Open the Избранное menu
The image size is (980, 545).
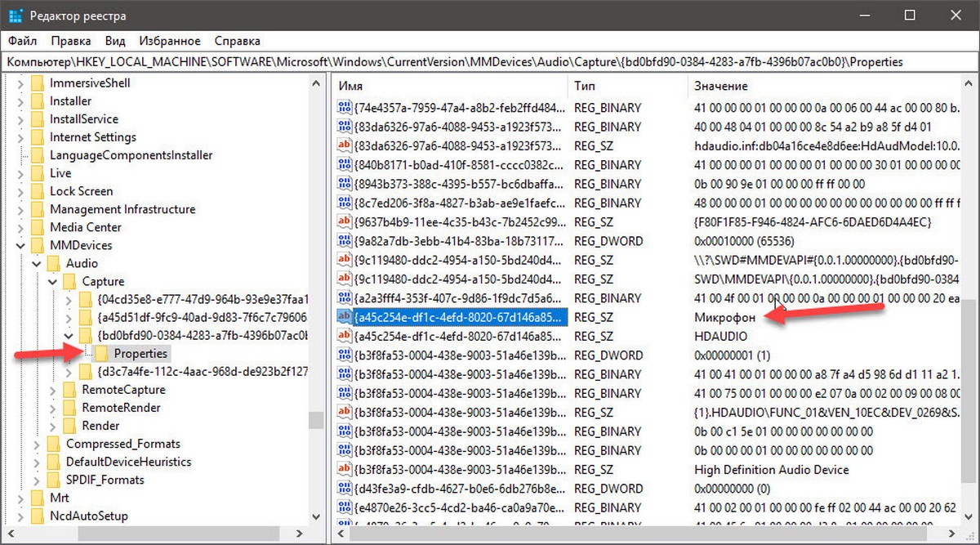click(x=169, y=41)
